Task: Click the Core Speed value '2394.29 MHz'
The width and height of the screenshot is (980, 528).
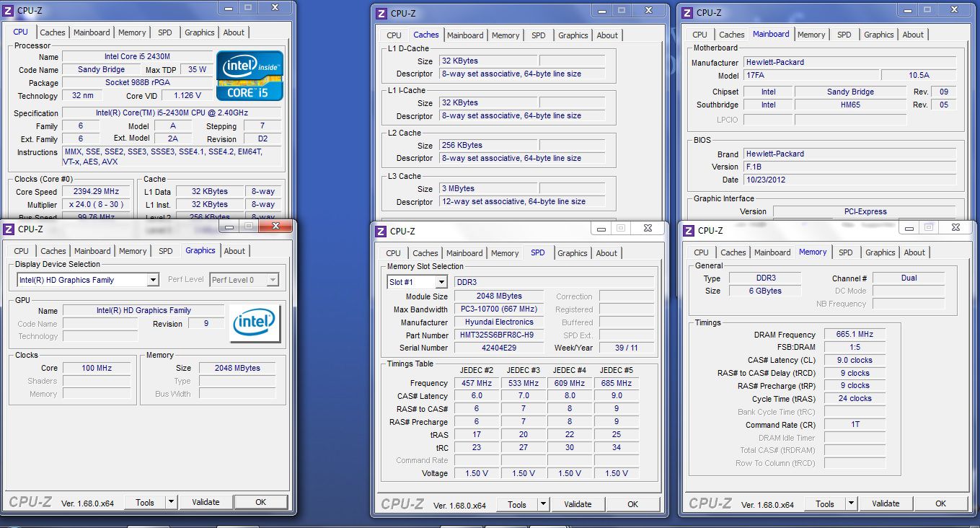Action: [96, 192]
